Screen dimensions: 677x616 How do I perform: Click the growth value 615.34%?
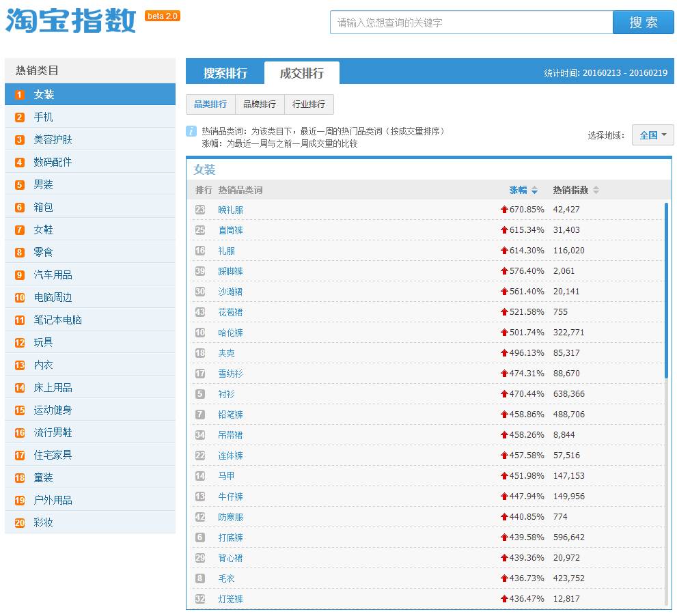point(527,230)
